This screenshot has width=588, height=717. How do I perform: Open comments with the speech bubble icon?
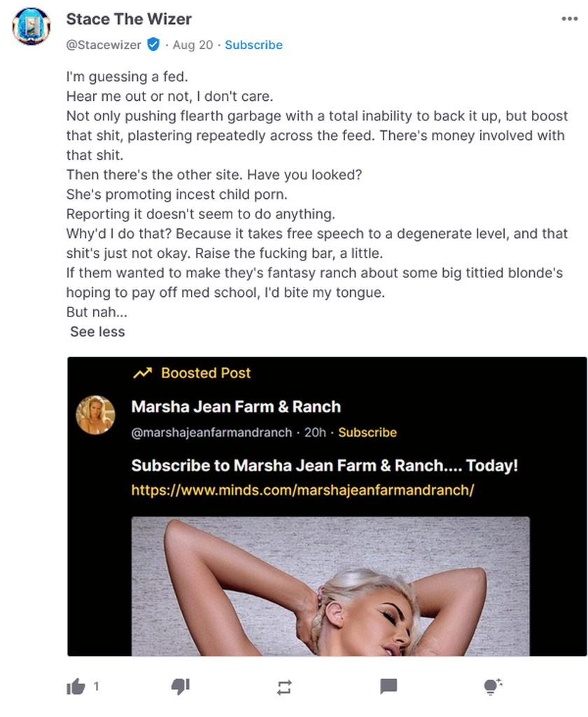pos(388,687)
